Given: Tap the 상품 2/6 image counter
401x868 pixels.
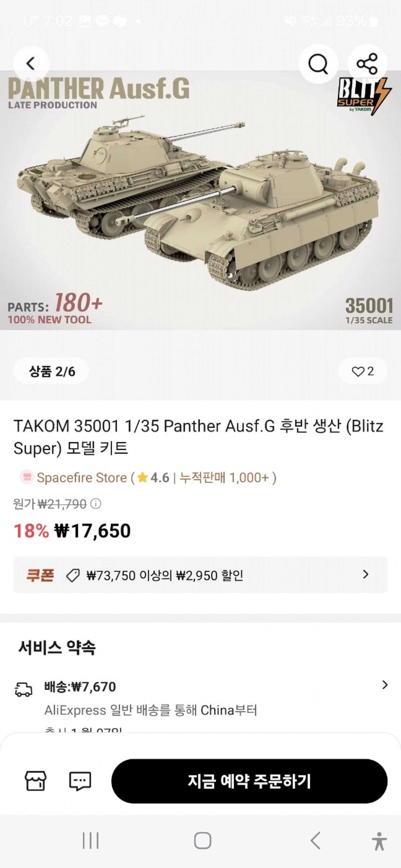Looking at the screenshot, I should (x=51, y=371).
